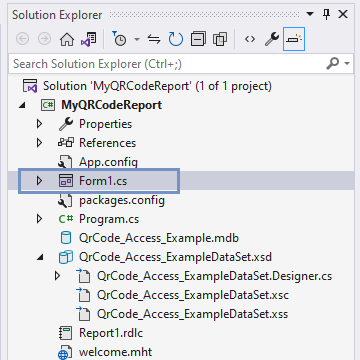Expand the References node
The width and height of the screenshot is (360, 360).
tap(39, 143)
